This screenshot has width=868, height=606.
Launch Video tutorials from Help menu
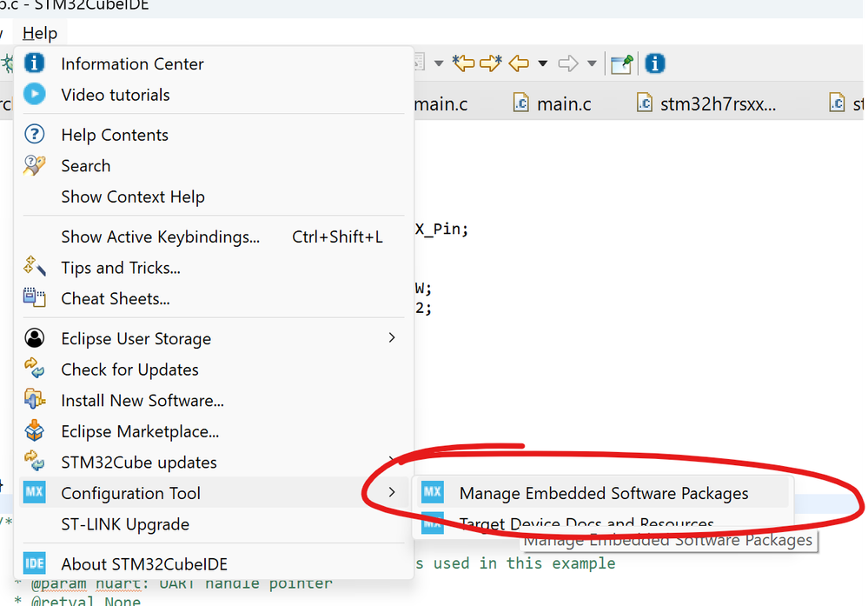tap(116, 95)
